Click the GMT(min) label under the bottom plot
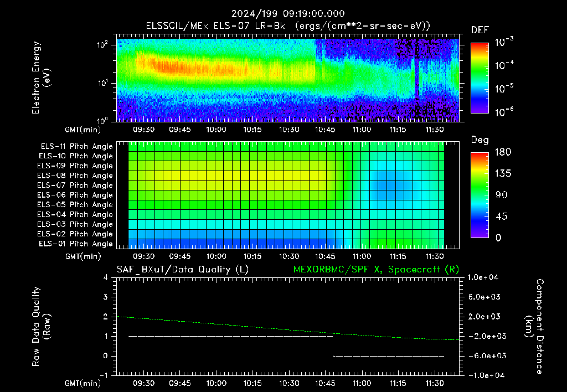 point(83,383)
